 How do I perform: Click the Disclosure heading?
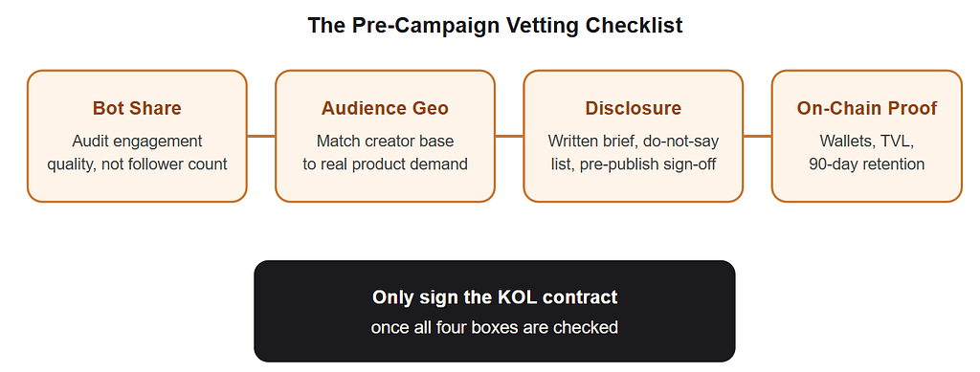[x=634, y=108]
